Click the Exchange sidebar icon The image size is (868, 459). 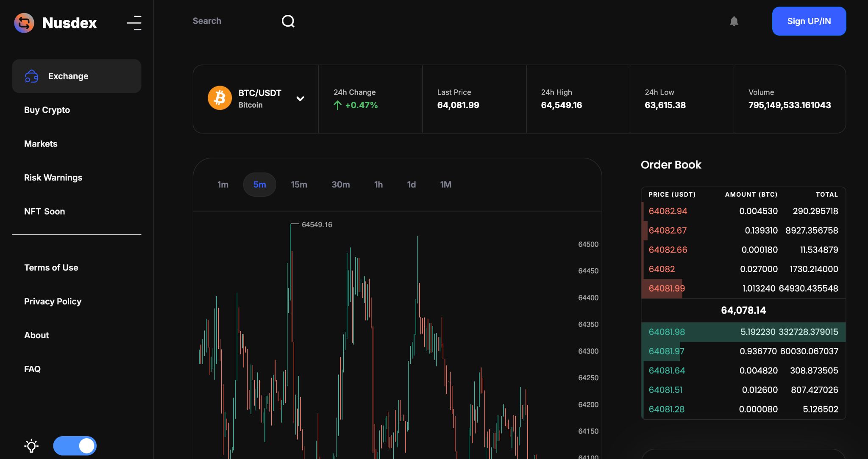[x=31, y=76]
